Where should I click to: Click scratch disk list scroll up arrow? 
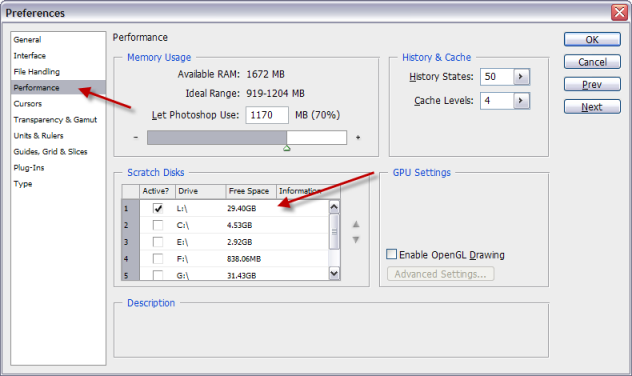(x=334, y=207)
